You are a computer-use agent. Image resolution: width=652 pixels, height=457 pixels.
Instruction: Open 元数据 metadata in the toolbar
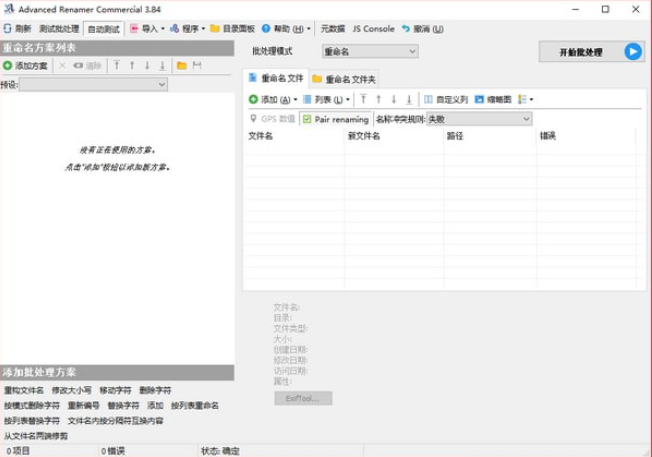coord(333,29)
